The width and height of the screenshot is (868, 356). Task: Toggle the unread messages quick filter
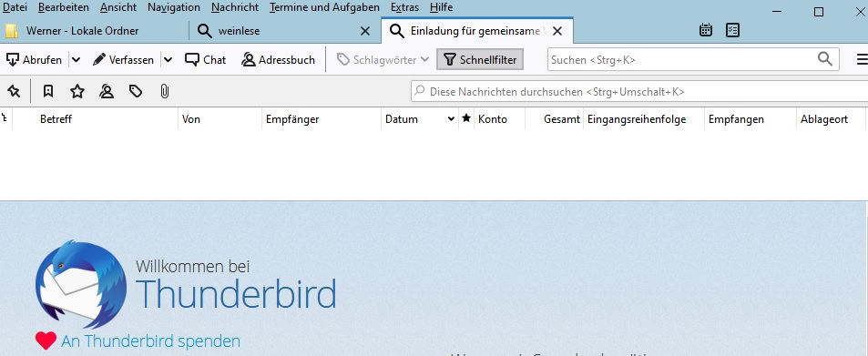[48, 91]
